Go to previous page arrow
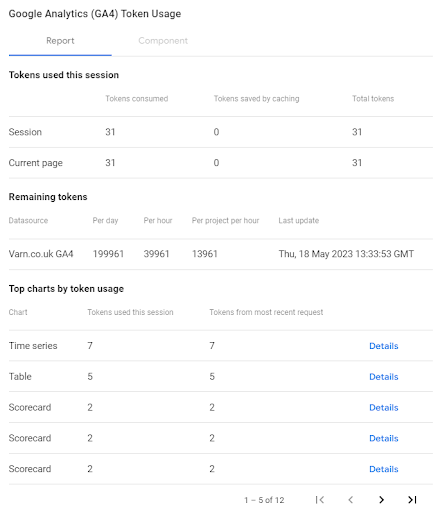 (x=350, y=499)
